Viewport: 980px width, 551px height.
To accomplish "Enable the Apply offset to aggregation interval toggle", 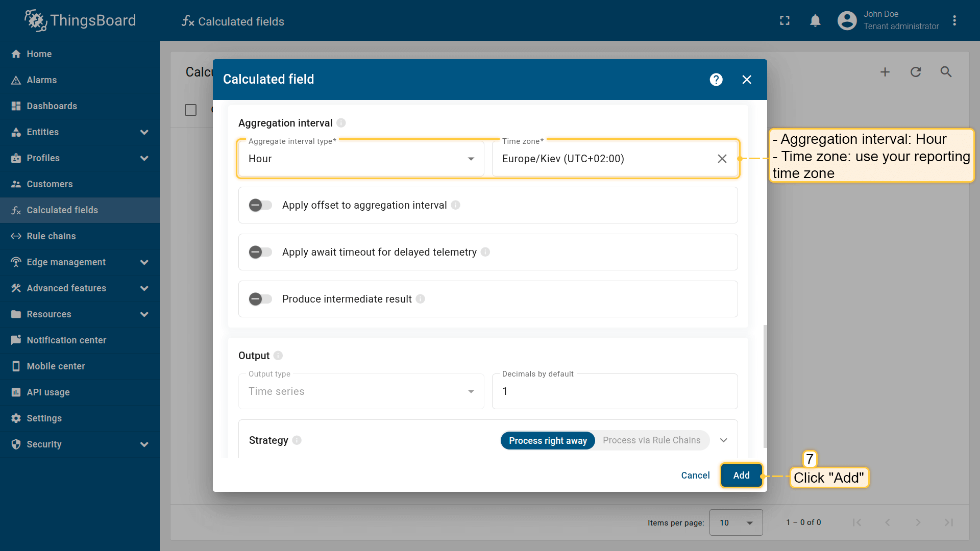I will (x=260, y=205).
